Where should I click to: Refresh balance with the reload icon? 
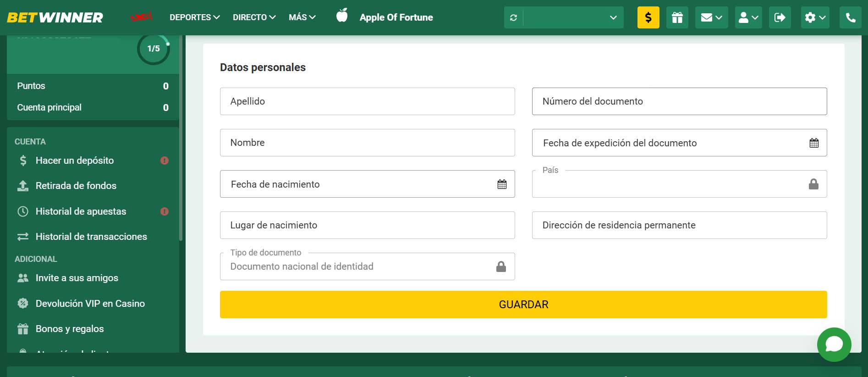[513, 17]
